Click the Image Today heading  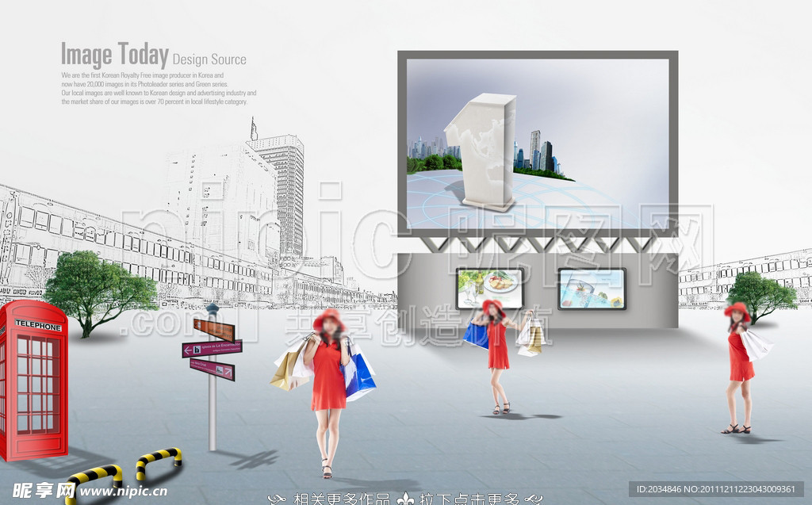(114, 55)
